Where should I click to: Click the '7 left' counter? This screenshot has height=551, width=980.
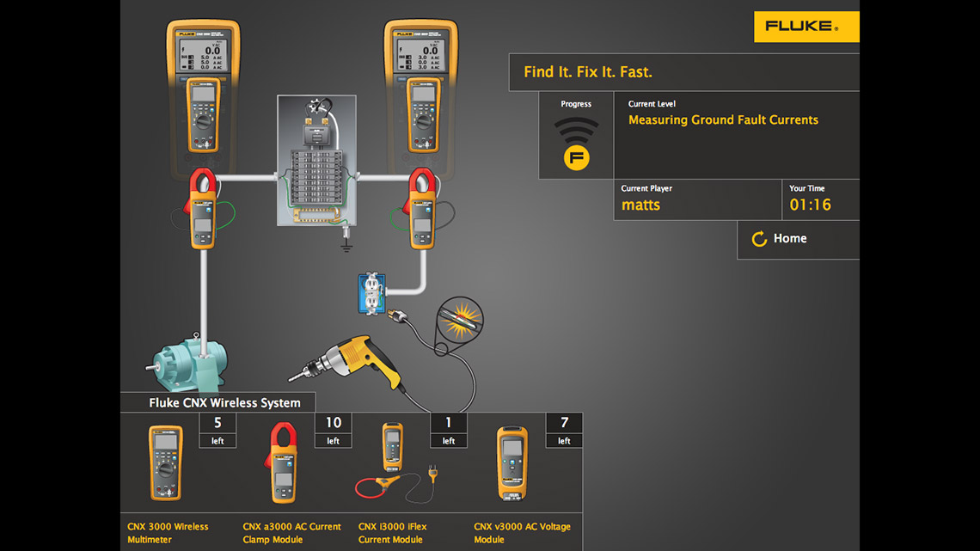coord(565,431)
